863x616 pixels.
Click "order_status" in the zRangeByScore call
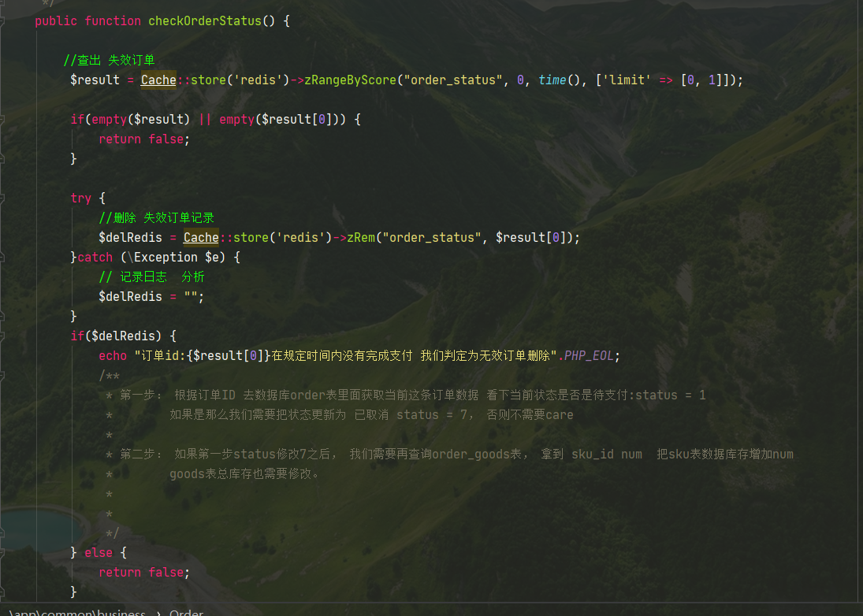click(x=453, y=80)
